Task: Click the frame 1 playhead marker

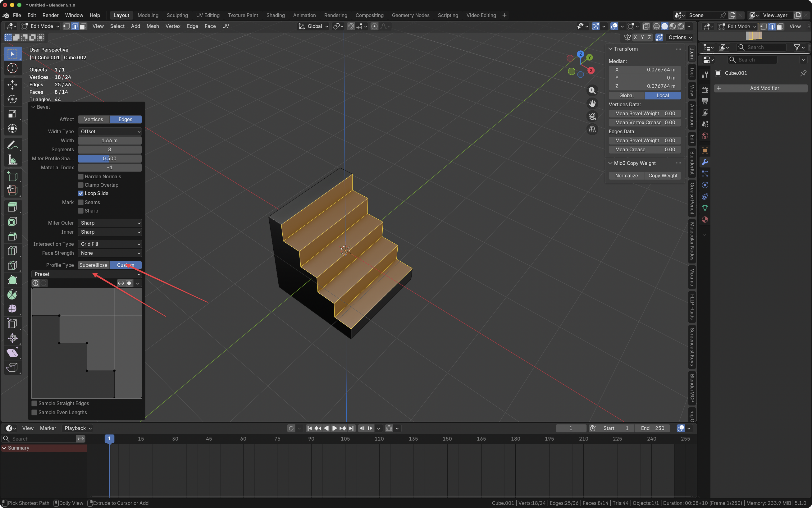Action: click(x=109, y=439)
